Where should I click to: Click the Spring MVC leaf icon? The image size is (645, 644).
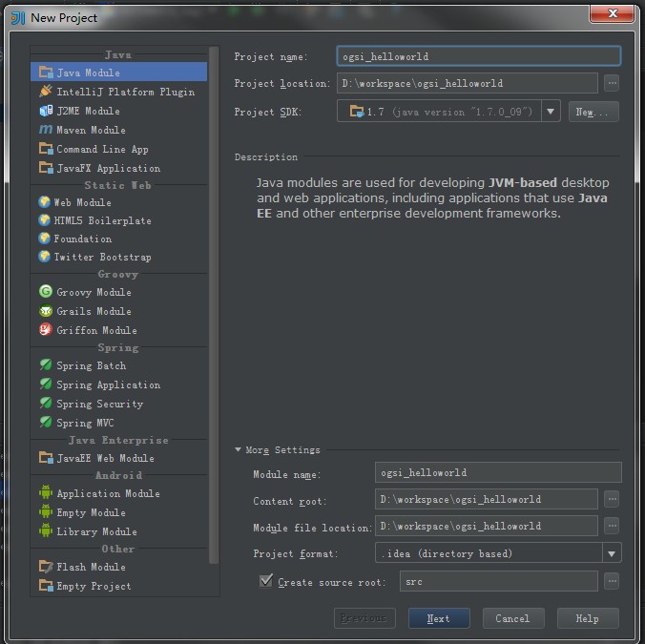tap(46, 422)
